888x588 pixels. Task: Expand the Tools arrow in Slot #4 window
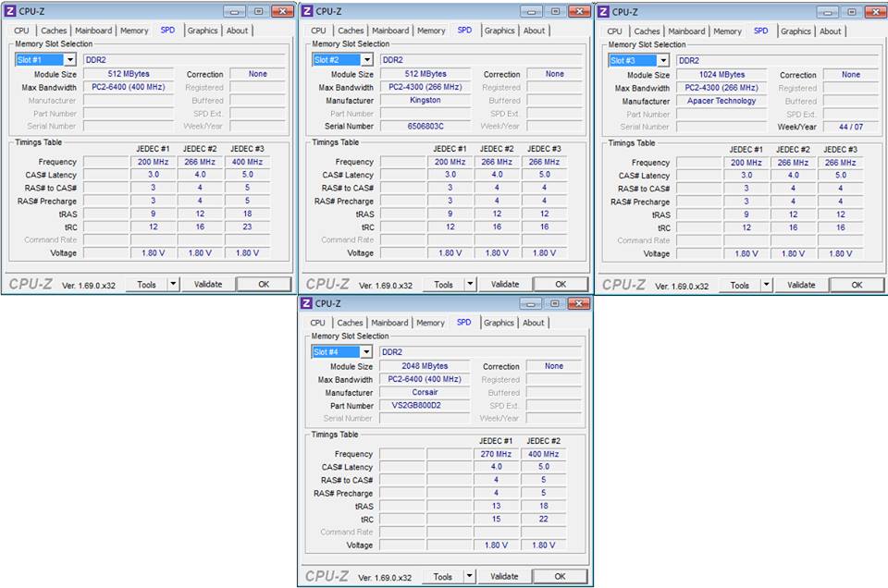[469, 576]
